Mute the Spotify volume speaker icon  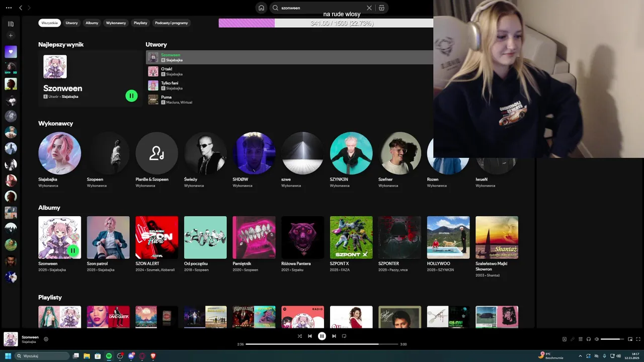pos(597,339)
